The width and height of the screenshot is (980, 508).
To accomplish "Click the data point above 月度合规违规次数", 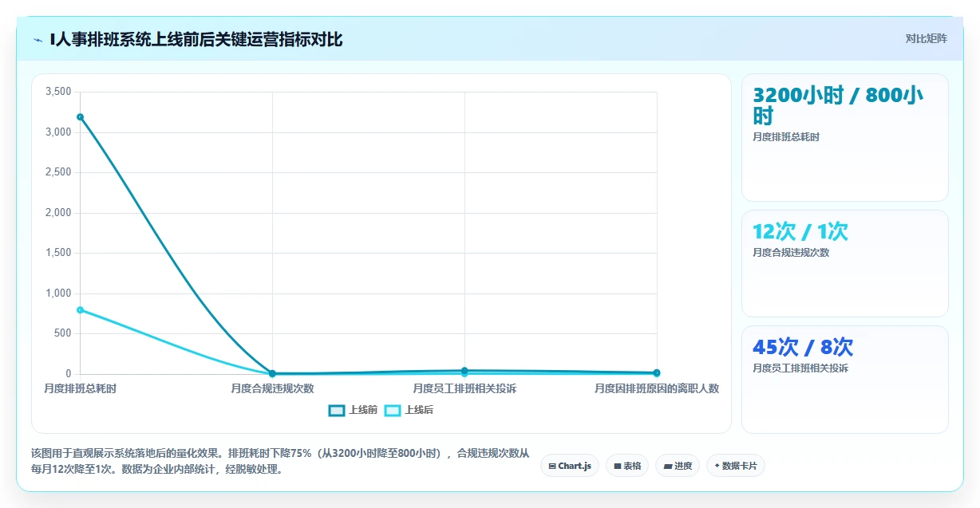I will point(272,373).
